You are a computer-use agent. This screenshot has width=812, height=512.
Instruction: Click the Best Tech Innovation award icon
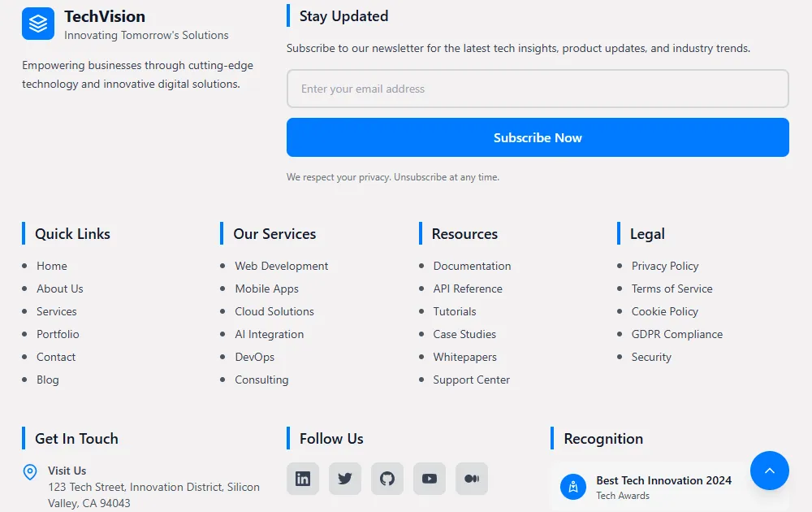(573, 487)
